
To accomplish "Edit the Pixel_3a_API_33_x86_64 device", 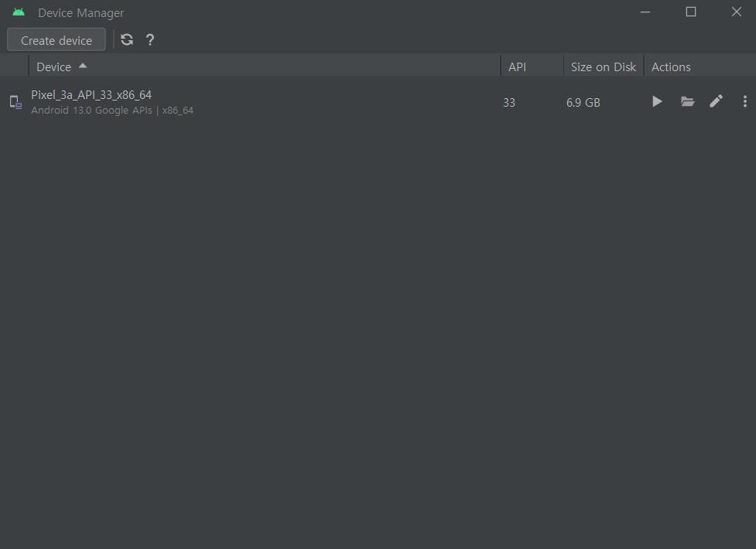I will coord(716,101).
